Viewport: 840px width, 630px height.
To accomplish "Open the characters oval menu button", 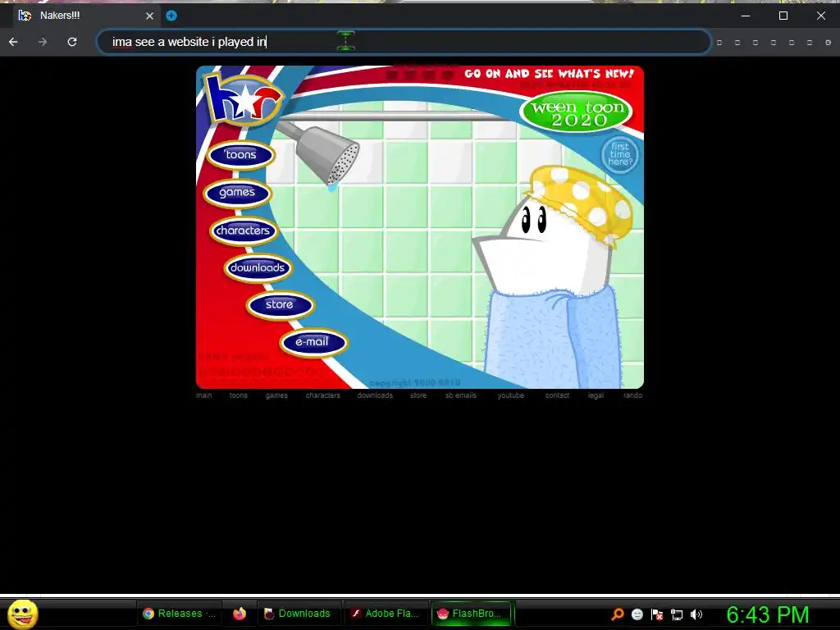I will (243, 231).
